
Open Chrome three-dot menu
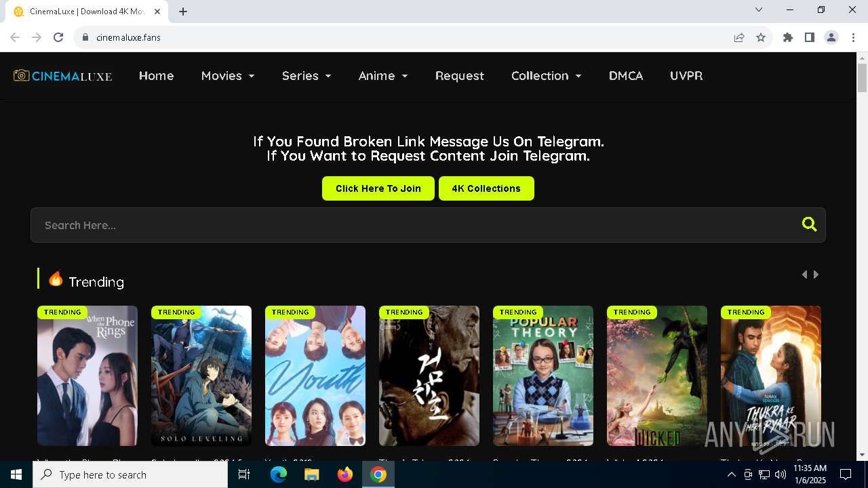853,37
